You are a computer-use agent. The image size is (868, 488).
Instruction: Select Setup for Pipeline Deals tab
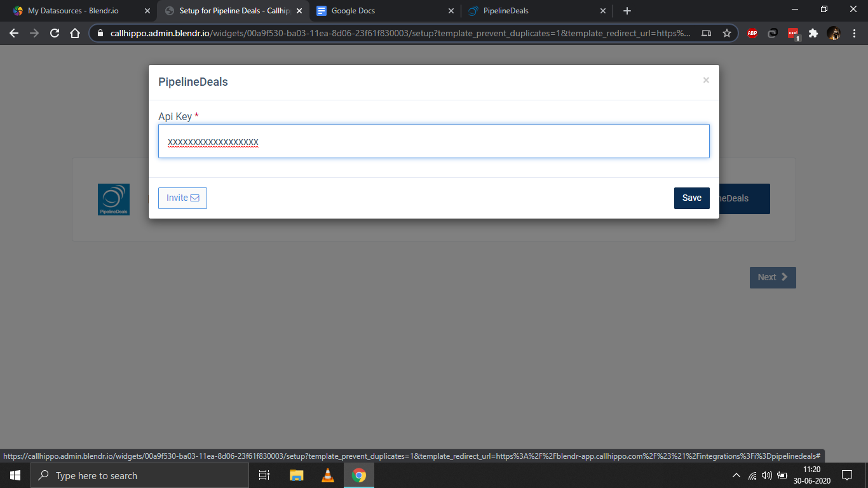pyautogui.click(x=234, y=11)
